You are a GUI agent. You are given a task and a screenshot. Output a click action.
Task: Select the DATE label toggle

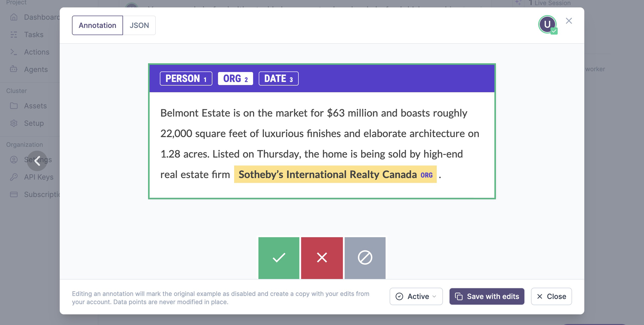click(x=279, y=79)
